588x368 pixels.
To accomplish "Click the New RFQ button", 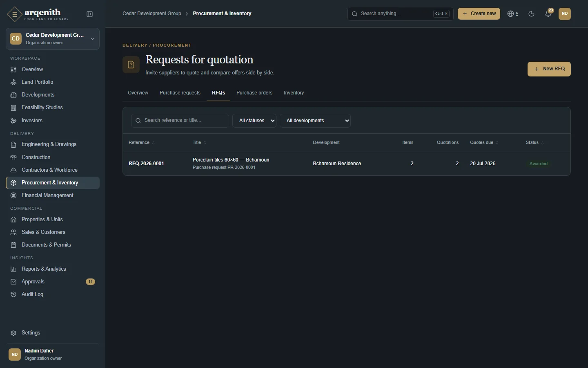I will coord(549,69).
